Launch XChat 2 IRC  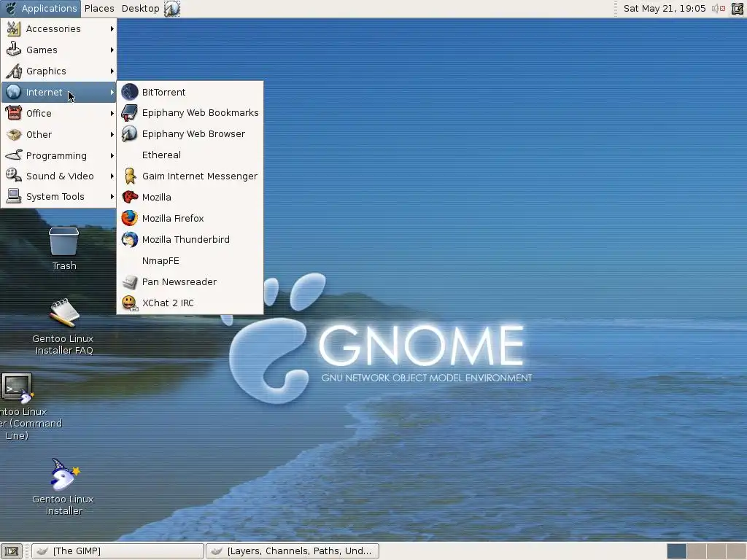pos(190,303)
